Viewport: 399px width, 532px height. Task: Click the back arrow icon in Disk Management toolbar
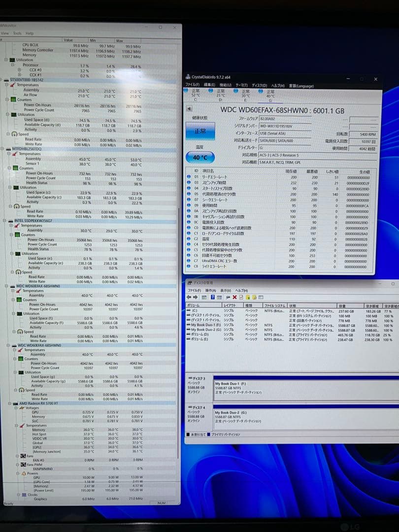pos(189,298)
